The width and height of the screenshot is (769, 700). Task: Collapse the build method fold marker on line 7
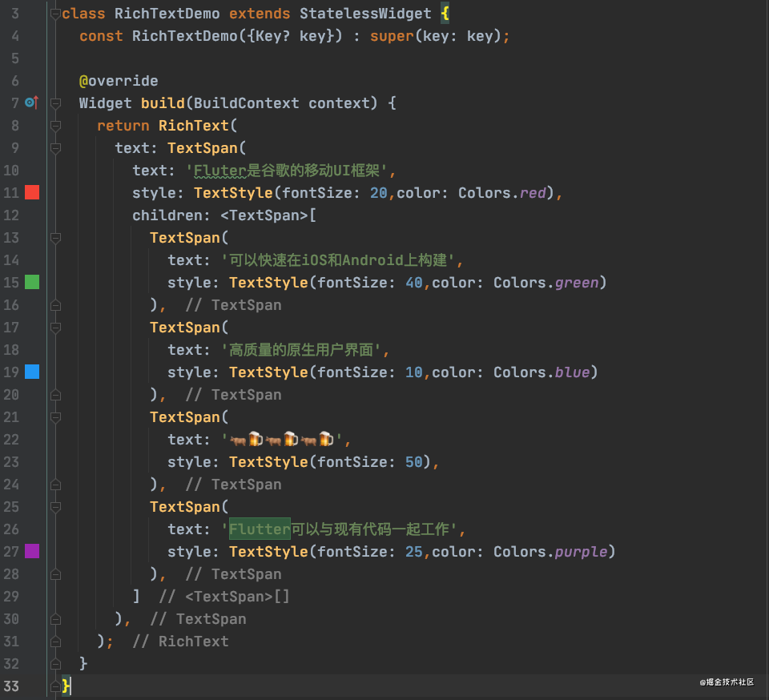point(55,103)
